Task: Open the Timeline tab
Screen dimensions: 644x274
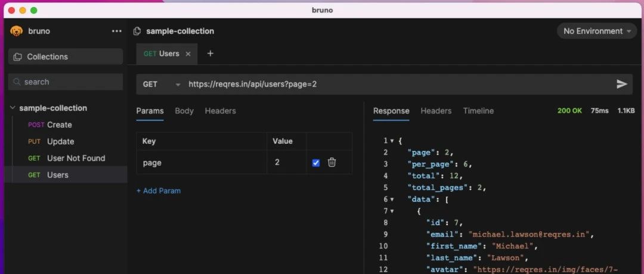Action: (x=478, y=111)
